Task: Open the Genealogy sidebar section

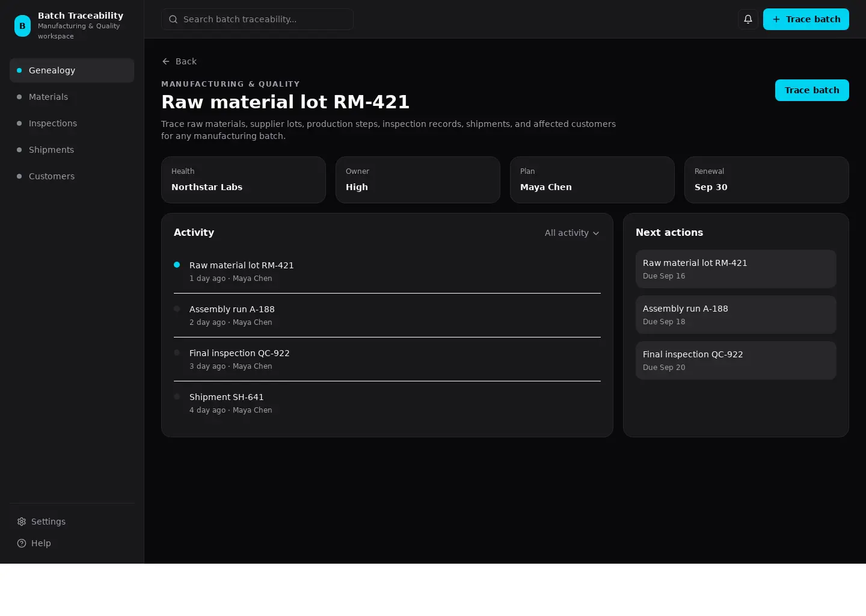Action: (x=72, y=70)
